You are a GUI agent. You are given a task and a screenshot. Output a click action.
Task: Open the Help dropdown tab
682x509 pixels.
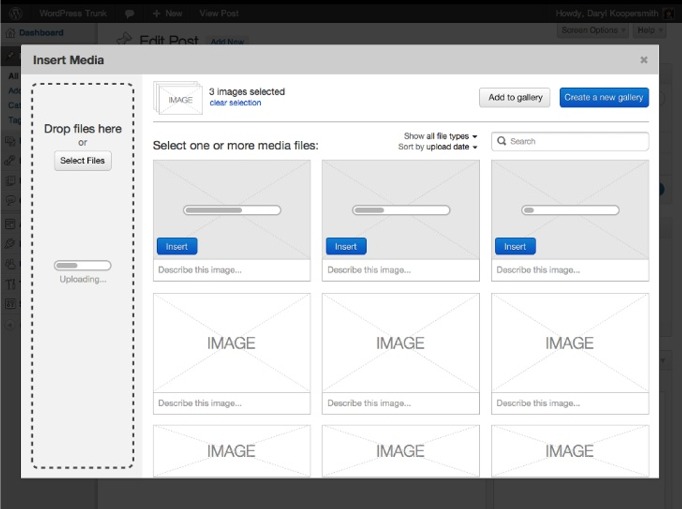pyautogui.click(x=649, y=30)
